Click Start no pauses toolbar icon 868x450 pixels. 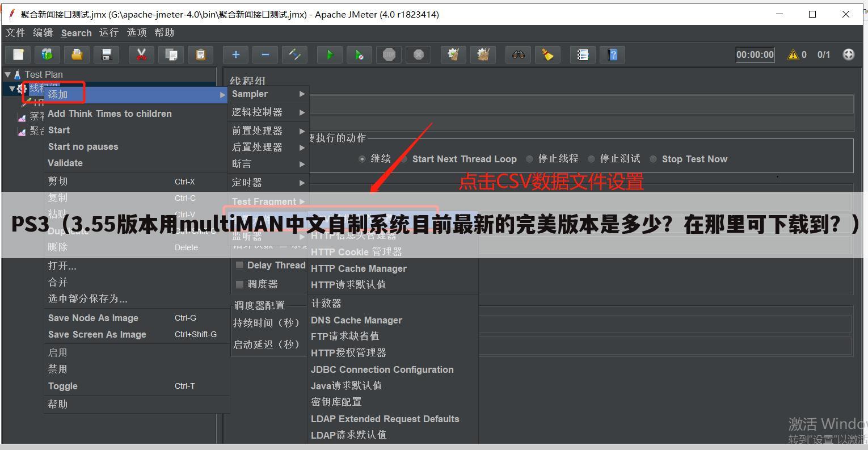359,54
